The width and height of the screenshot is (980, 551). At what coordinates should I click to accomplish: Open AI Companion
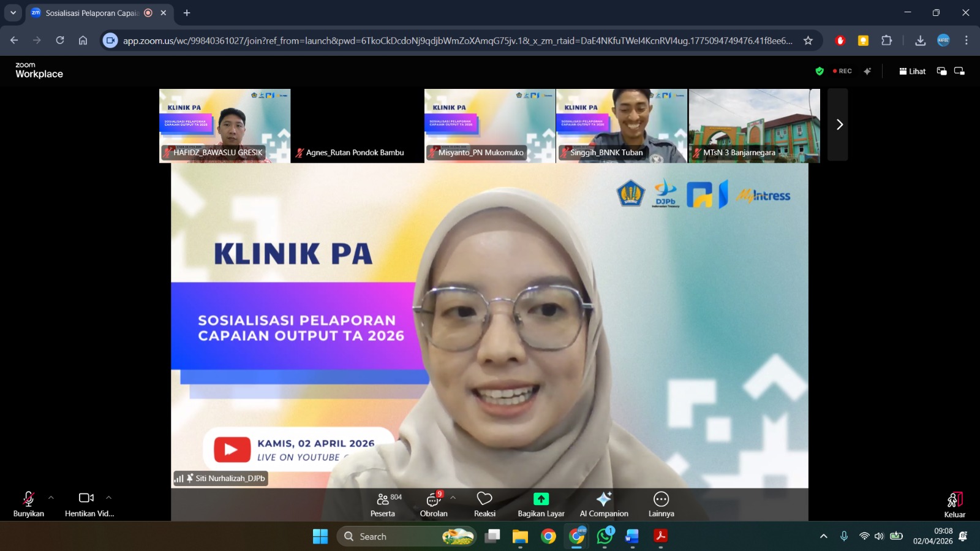pos(604,504)
